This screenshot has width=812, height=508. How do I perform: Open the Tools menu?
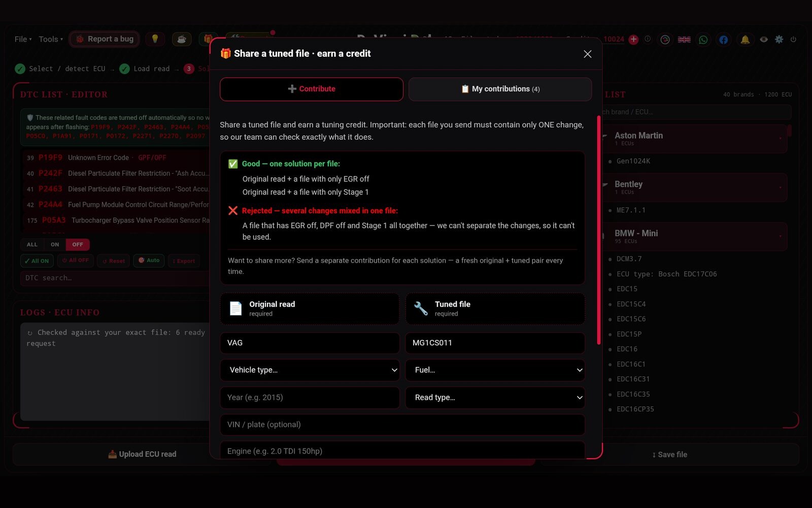click(51, 39)
